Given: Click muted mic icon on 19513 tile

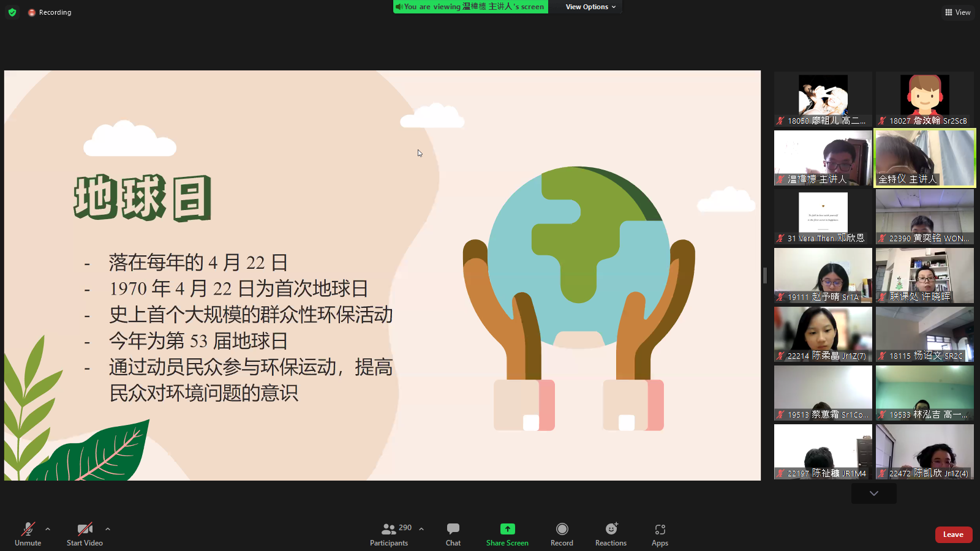Looking at the screenshot, I should tap(780, 414).
